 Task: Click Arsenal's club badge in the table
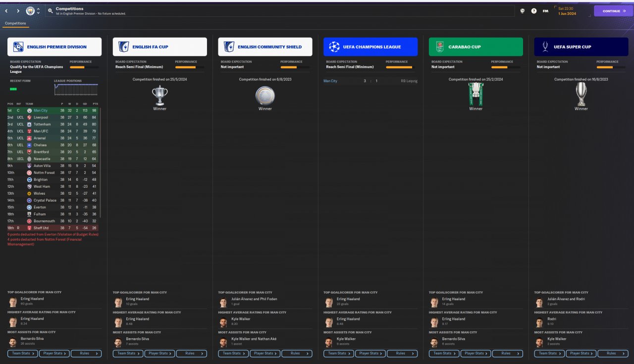(x=29, y=138)
